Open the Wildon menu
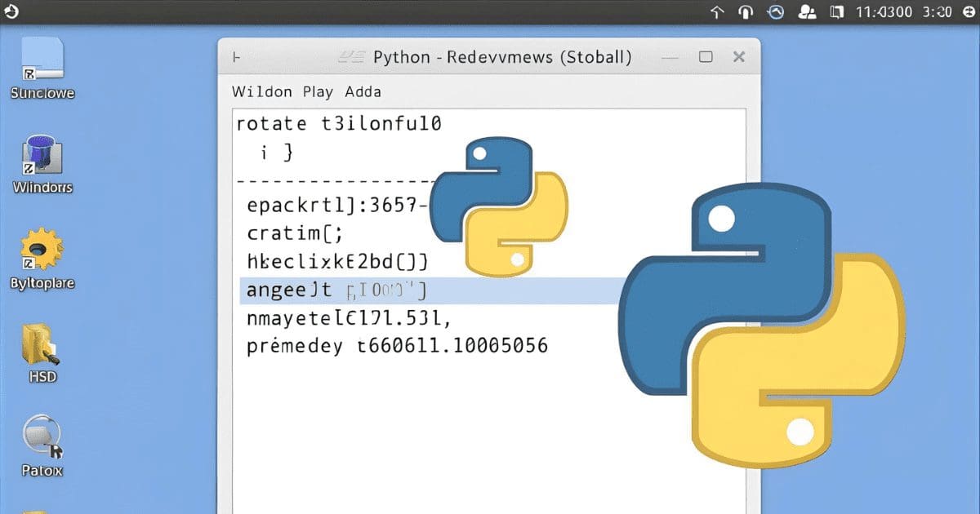Viewport: 980px width, 514px height. (x=261, y=91)
